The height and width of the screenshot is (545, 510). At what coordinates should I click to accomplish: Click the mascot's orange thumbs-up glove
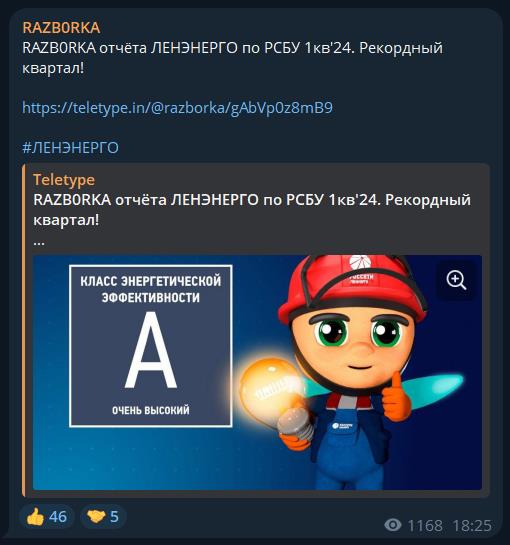[x=396, y=397]
